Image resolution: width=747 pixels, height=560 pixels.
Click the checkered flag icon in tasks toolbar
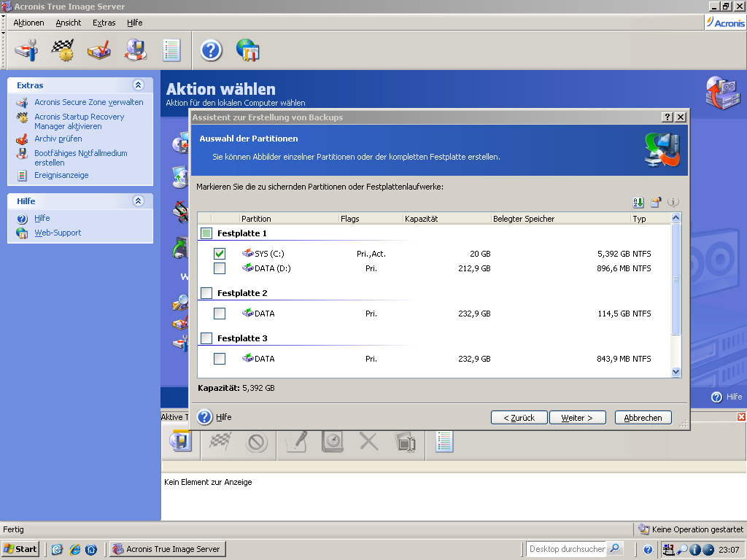click(220, 442)
